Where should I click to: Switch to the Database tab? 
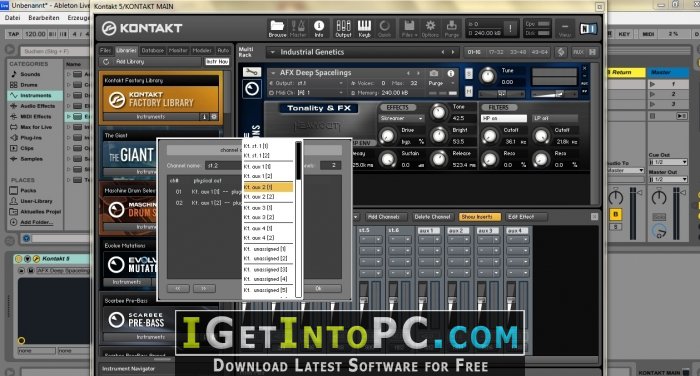pyautogui.click(x=153, y=50)
